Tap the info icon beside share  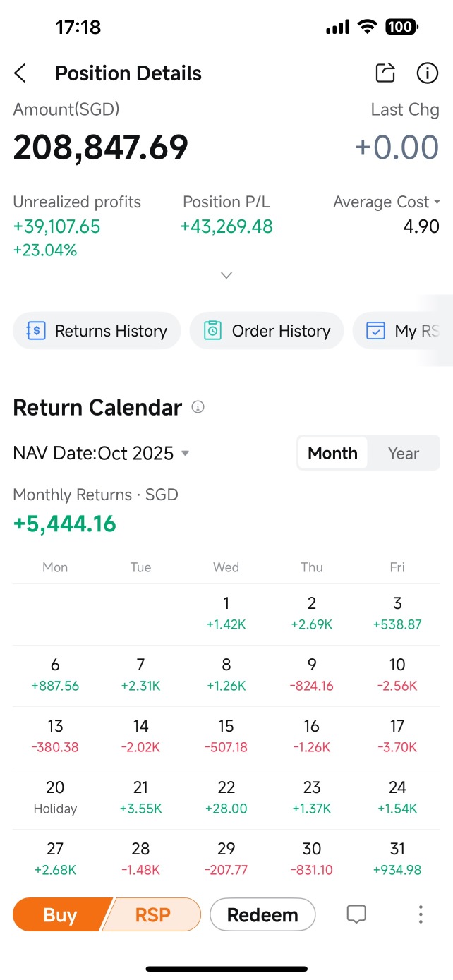tap(427, 73)
